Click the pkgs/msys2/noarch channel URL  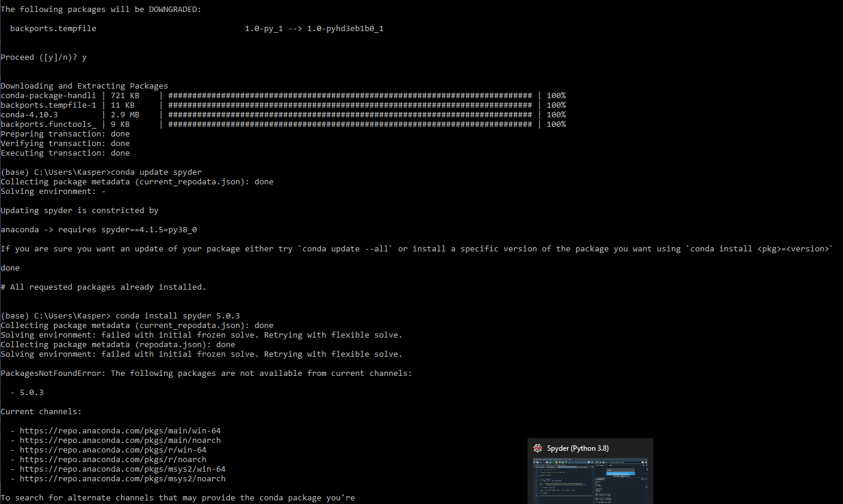pyautogui.click(x=123, y=479)
